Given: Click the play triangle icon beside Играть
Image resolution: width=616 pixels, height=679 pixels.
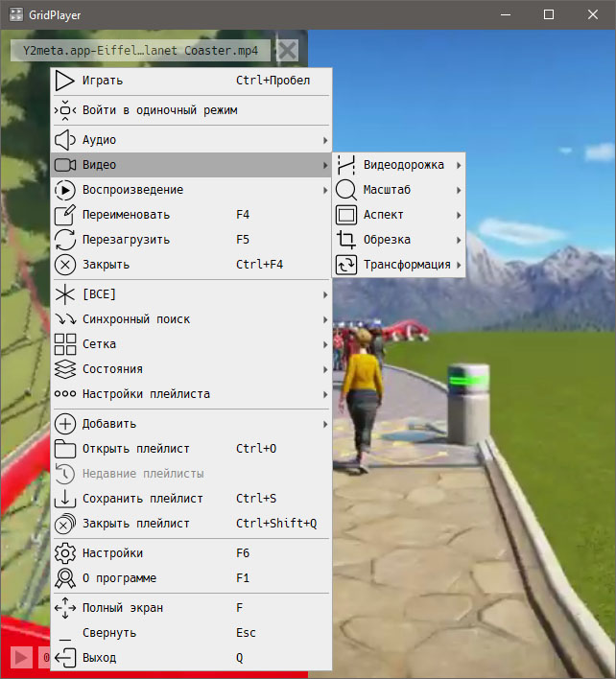Looking at the screenshot, I should pos(65,81).
